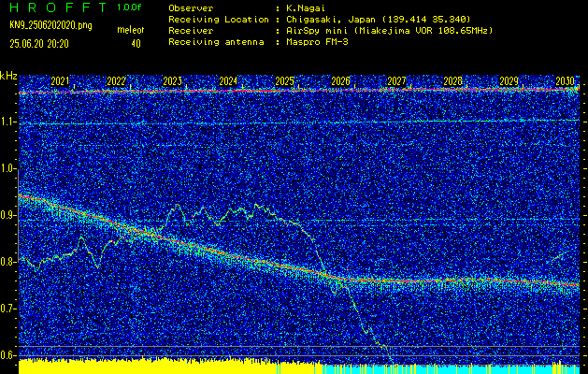Click the 2025 time marker
Screen dimensions: 588x374
tap(284, 81)
